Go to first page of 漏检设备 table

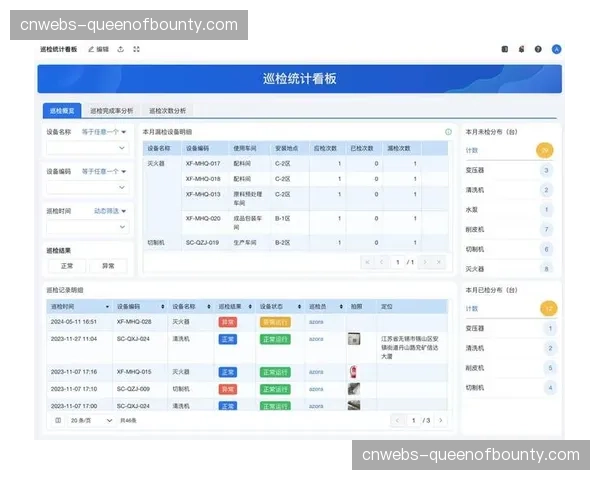click(x=367, y=262)
